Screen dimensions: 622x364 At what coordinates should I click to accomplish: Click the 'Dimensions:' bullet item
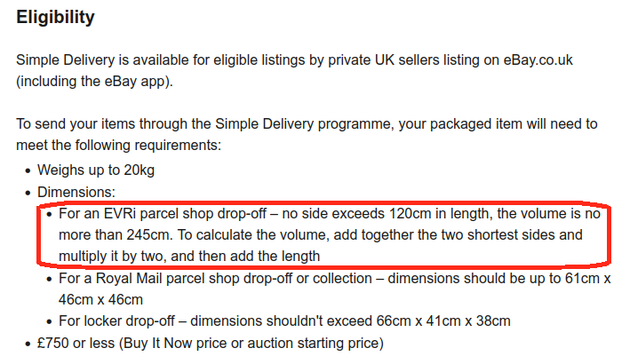(x=76, y=192)
